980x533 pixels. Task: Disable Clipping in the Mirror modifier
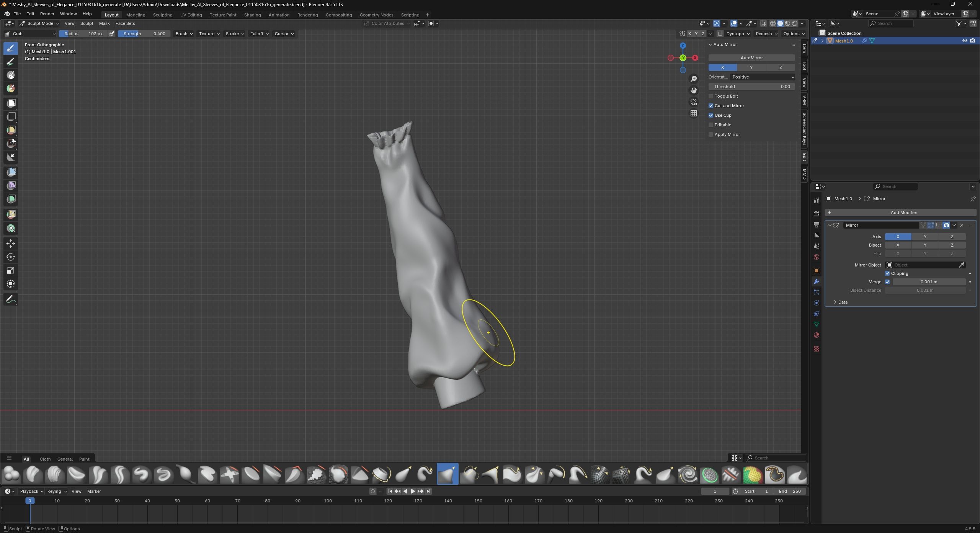coord(887,273)
